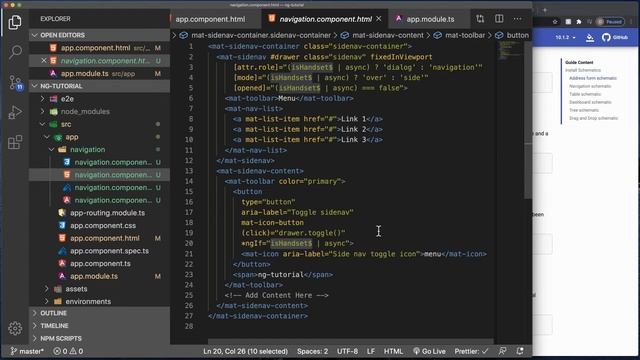Click mat-sidenav-content in breadcrumb
Image resolution: width=640 pixels, height=360 pixels.
383,35
